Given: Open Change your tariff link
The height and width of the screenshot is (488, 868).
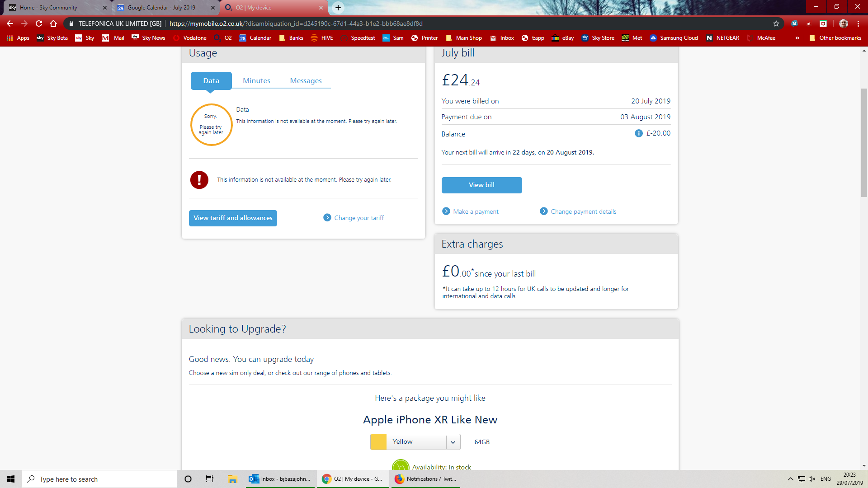Looking at the screenshot, I should (x=359, y=218).
